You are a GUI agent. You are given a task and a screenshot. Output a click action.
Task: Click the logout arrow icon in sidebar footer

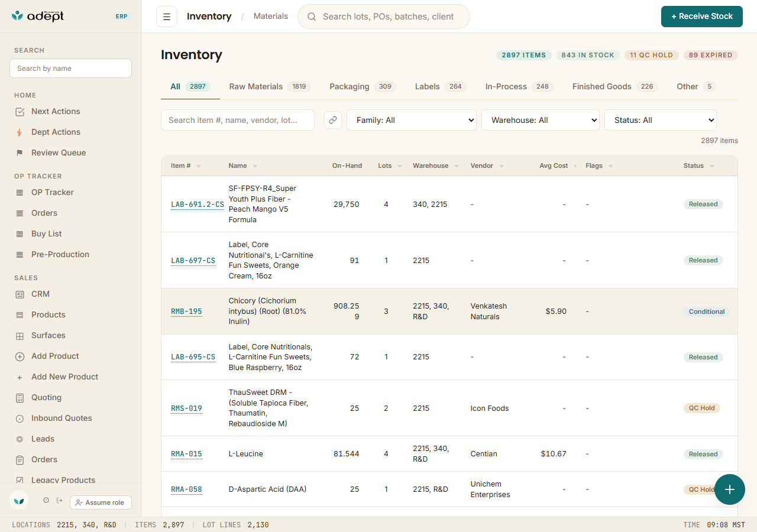click(60, 501)
